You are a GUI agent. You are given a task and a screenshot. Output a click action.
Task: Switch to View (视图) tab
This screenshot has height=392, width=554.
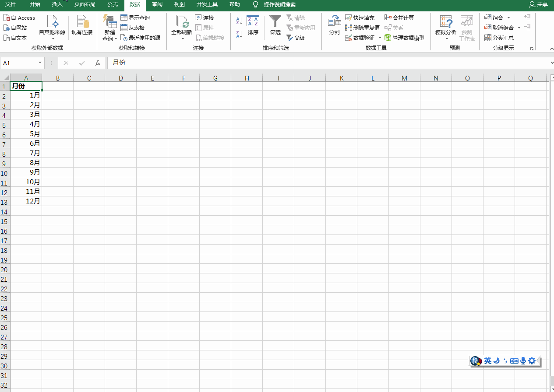[179, 4]
